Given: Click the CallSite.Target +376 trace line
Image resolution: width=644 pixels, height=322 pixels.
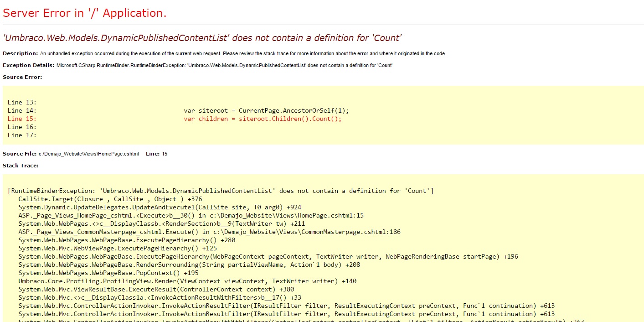Looking at the screenshot, I should (x=110, y=199).
